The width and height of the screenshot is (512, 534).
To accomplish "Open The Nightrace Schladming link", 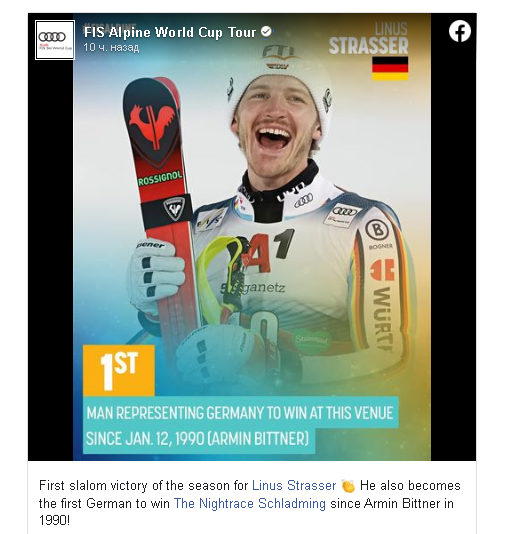I will pos(250,503).
